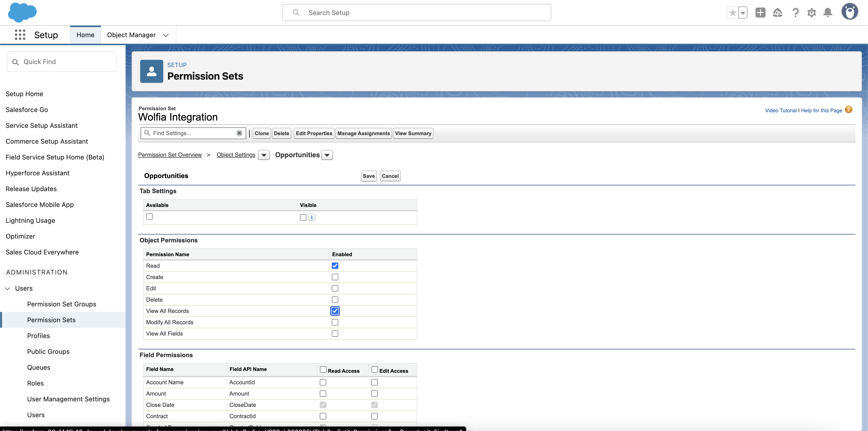The width and height of the screenshot is (868, 431).
Task: Click the favorites star icon in header
Action: tap(733, 13)
